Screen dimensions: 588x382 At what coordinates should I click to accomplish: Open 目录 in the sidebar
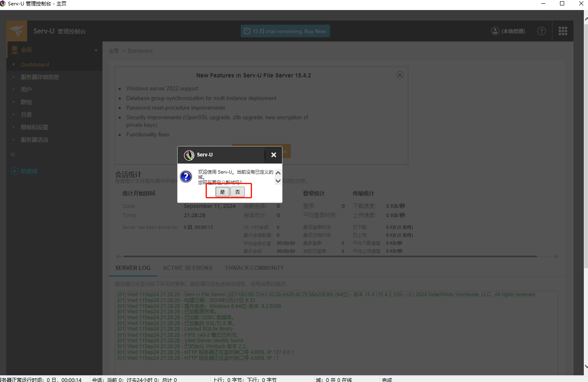coord(26,115)
